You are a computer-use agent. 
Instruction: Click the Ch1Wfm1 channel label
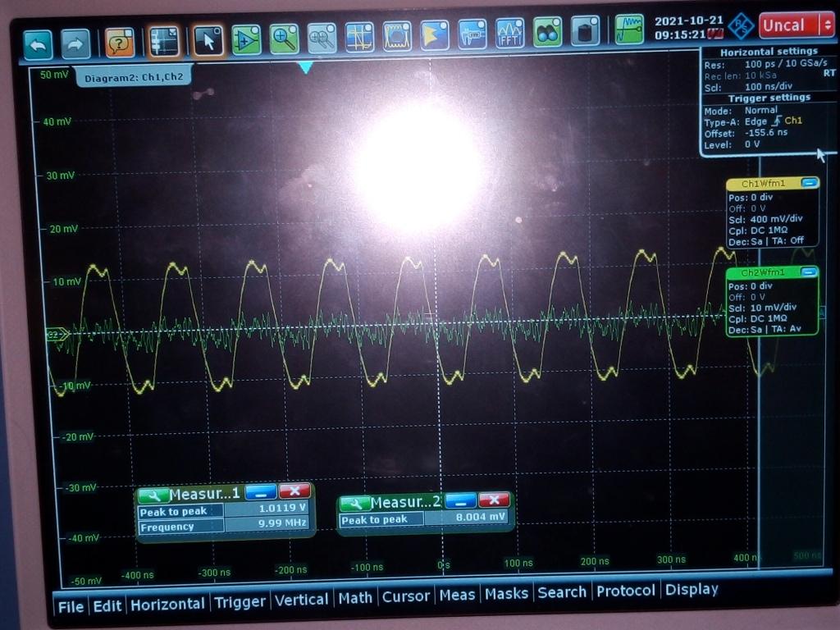tap(763, 184)
